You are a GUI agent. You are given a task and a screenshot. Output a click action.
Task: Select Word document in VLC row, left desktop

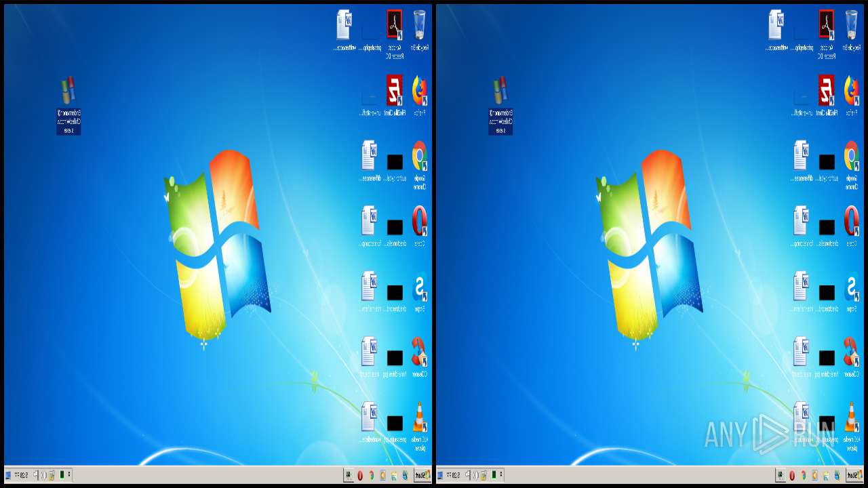coord(369,422)
